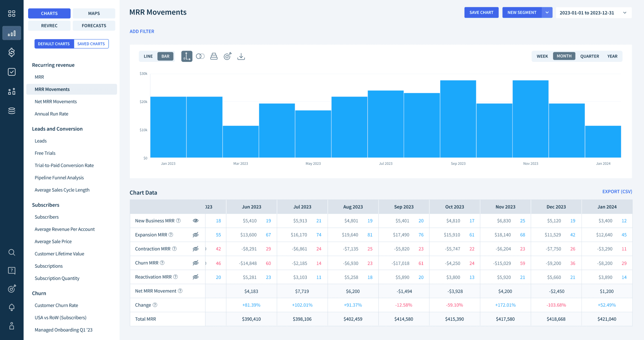This screenshot has width=644, height=340.
Task: Click the target goal icon in chart toolbar
Action: coord(227,56)
